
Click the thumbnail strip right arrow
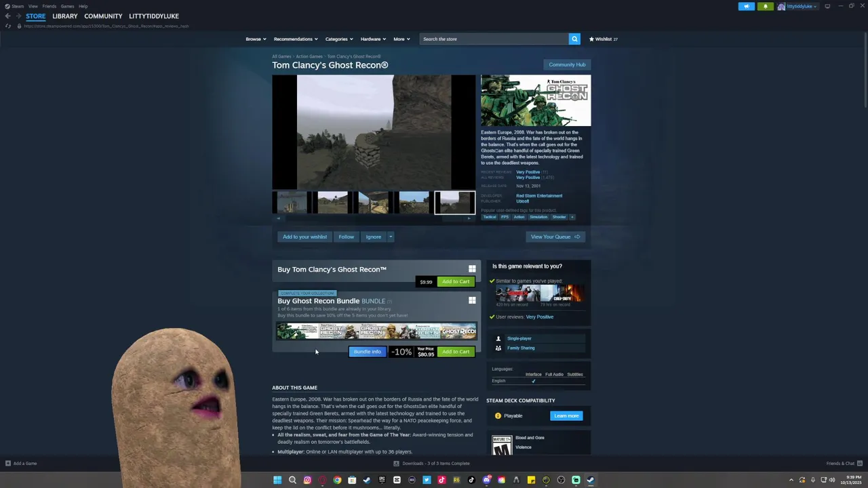469,218
